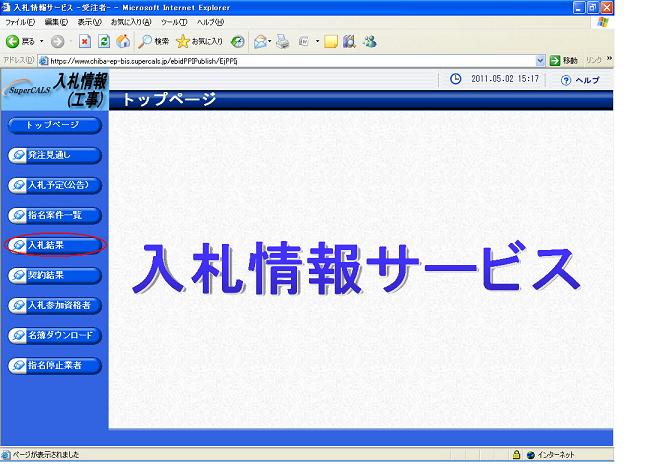Open 名簿ダウンロード in the sidebar
Viewport: 672px width, 464px height.
point(55,335)
